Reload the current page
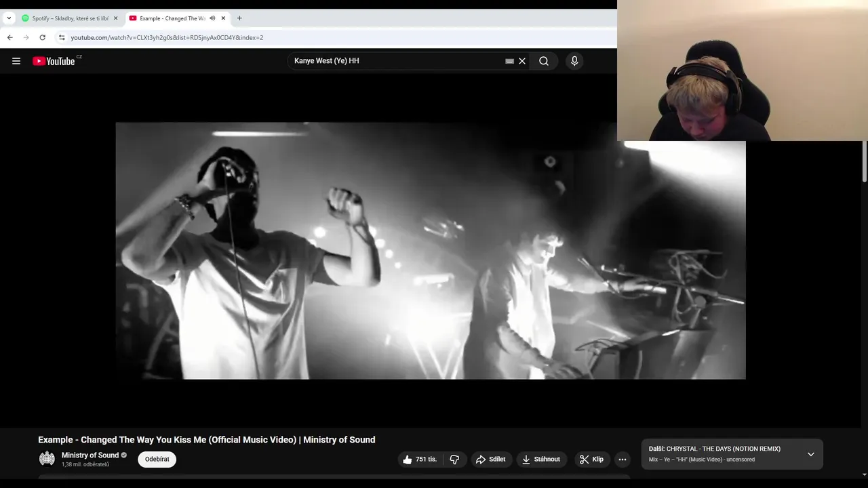Viewport: 868px width, 488px height. click(42, 37)
